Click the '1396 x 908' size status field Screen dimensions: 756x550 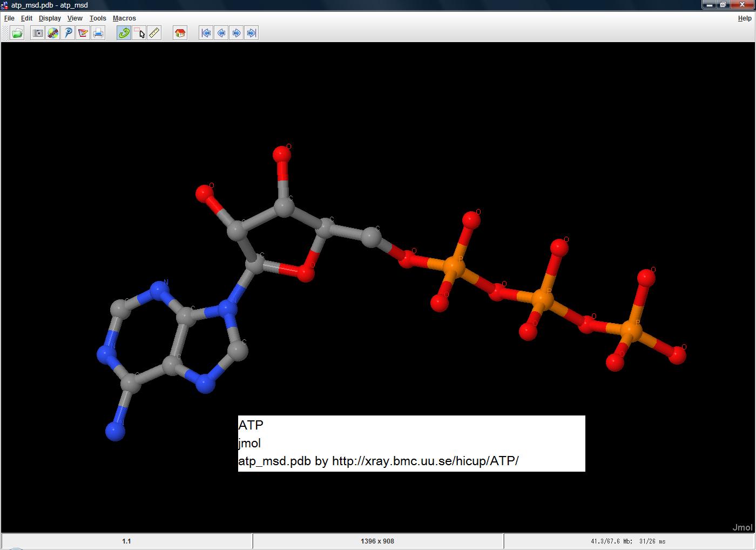click(x=377, y=541)
